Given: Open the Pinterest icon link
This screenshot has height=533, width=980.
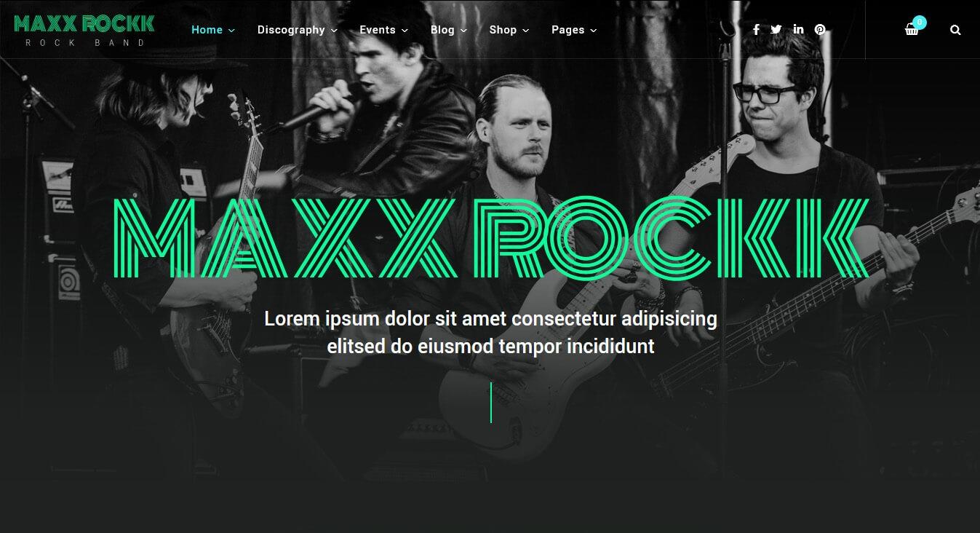Looking at the screenshot, I should click(x=820, y=30).
